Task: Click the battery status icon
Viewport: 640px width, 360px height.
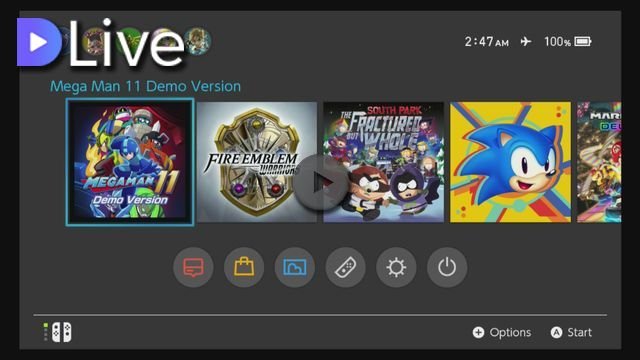Action: coord(583,42)
